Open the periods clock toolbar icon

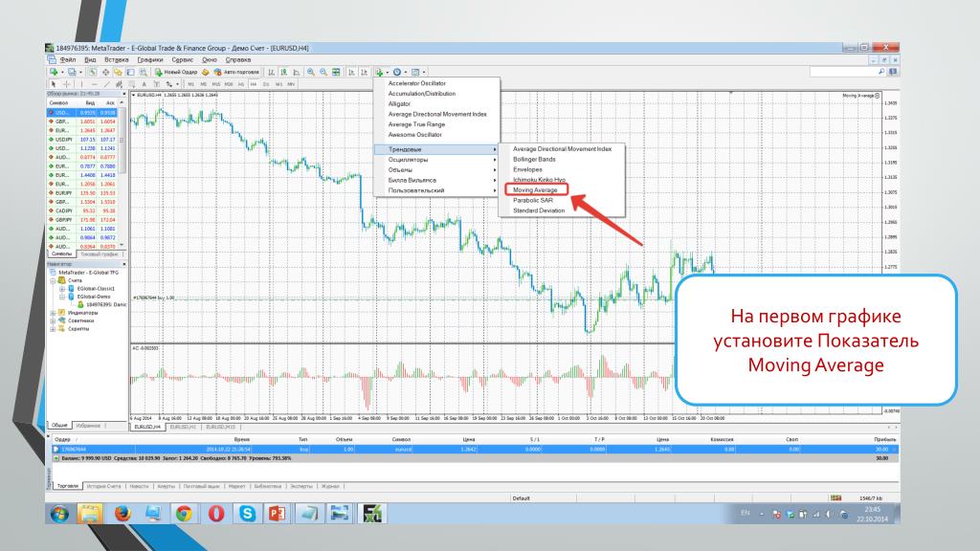[397, 72]
